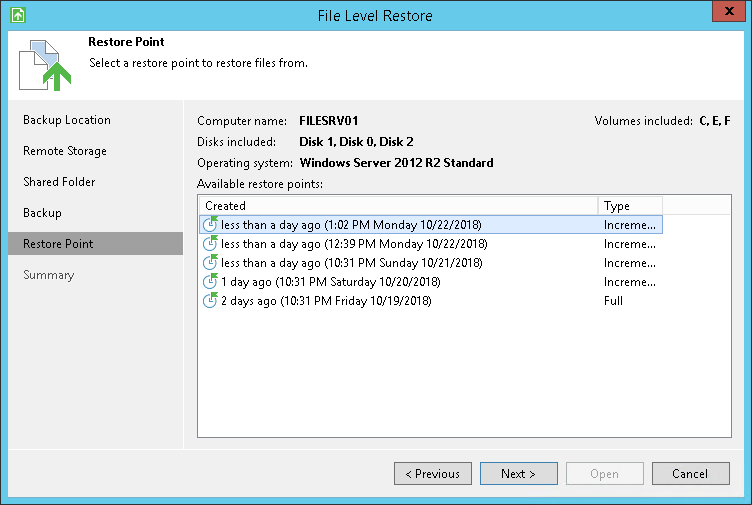
Task: Sort by the Created column header
Action: tap(399, 206)
